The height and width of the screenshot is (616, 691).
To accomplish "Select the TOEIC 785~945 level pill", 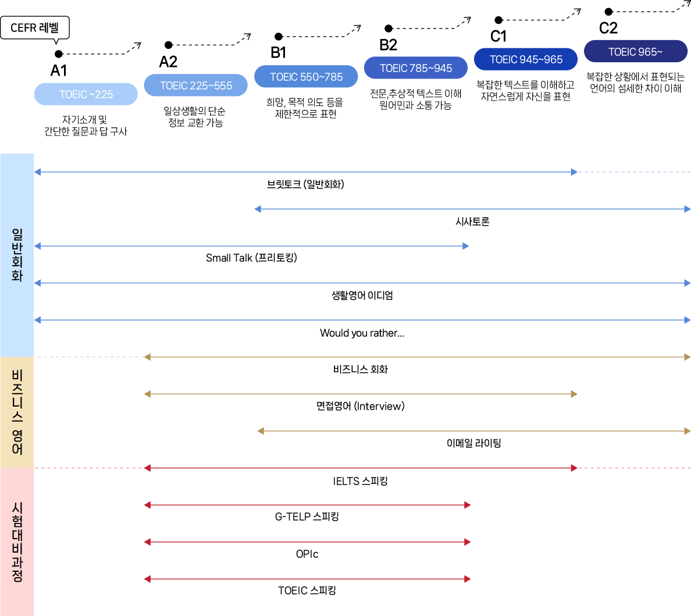I will pos(416,68).
